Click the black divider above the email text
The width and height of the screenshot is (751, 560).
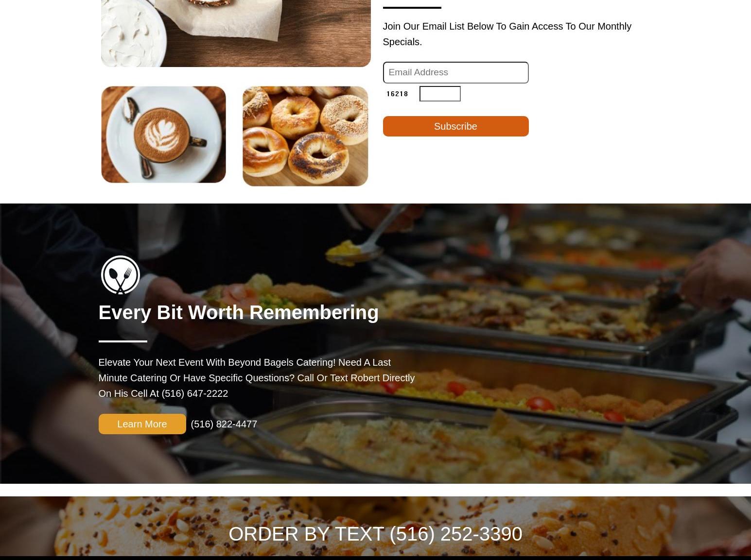pyautogui.click(x=412, y=7)
